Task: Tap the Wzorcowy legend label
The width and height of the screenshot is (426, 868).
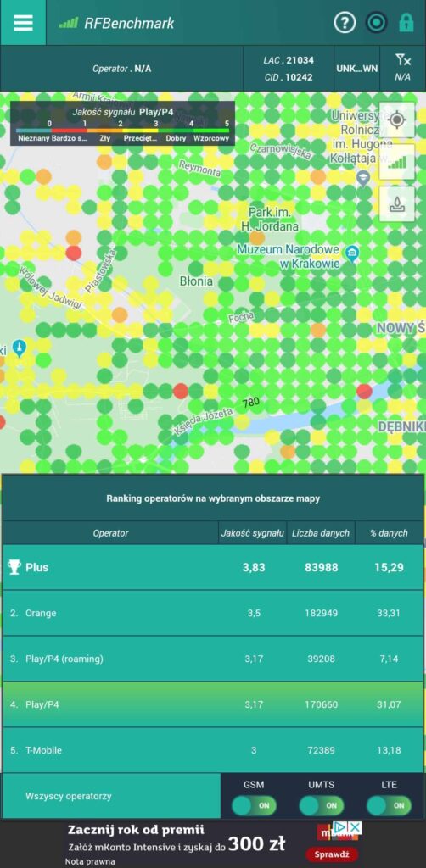Action: click(211, 139)
